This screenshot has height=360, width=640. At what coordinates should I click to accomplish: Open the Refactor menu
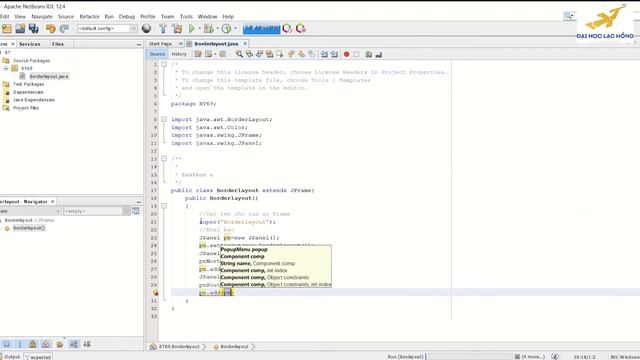(x=89, y=16)
